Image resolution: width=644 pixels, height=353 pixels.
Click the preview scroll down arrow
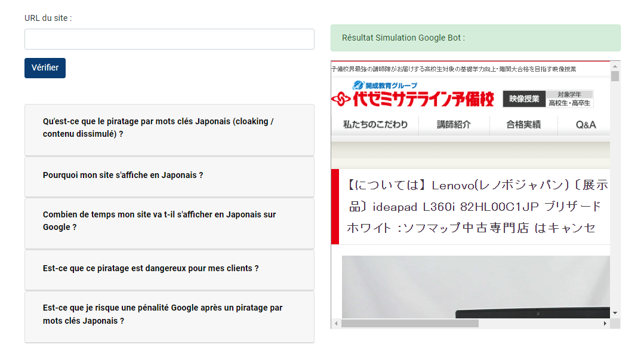[x=615, y=313]
